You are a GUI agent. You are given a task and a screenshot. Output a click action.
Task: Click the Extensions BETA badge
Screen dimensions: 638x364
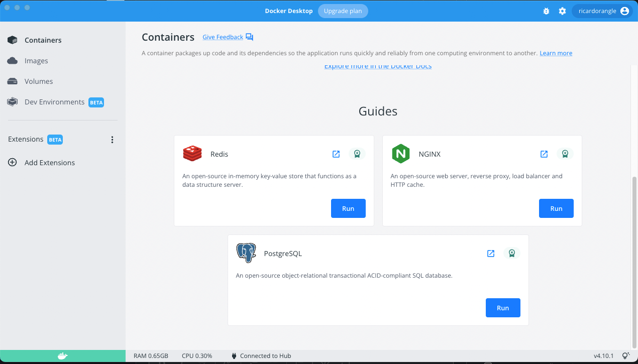55,140
